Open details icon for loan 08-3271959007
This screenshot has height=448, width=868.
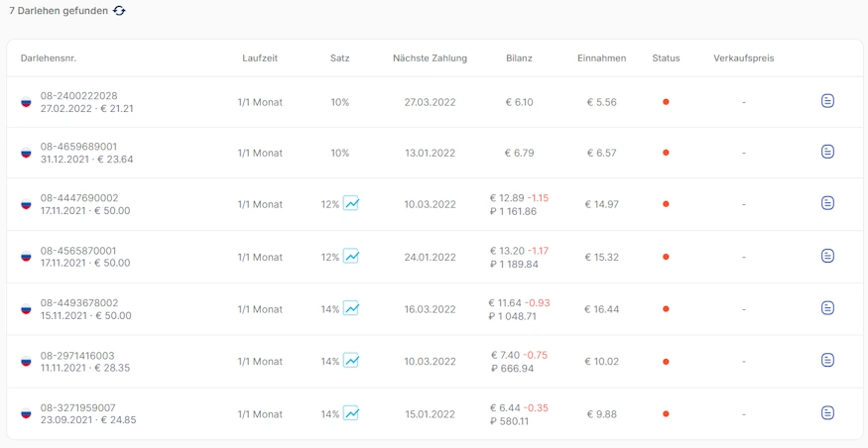827,412
